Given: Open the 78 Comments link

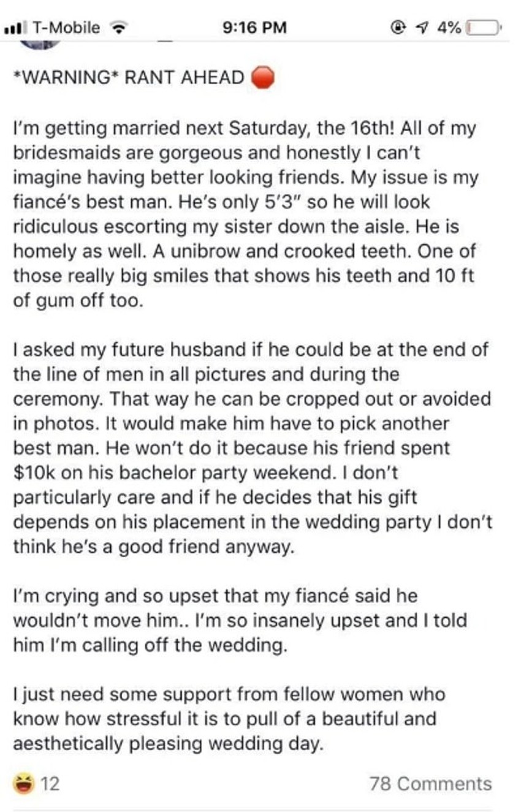Looking at the screenshot, I should [x=430, y=783].
